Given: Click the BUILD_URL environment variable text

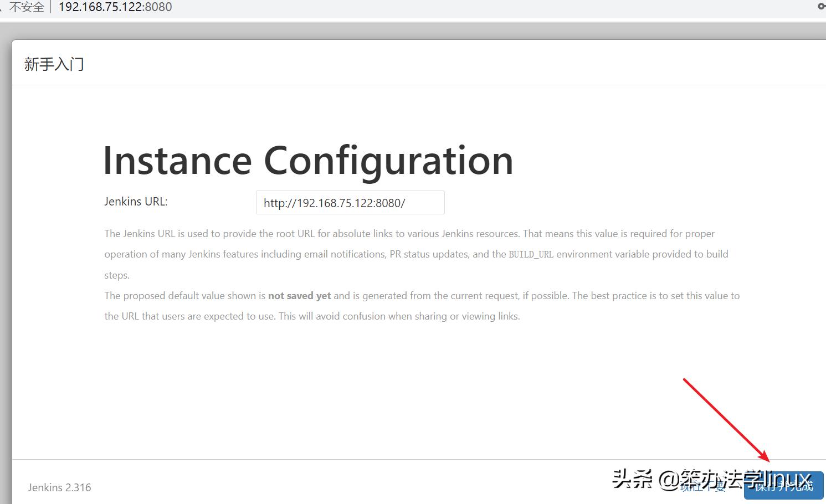Looking at the screenshot, I should coord(530,254).
